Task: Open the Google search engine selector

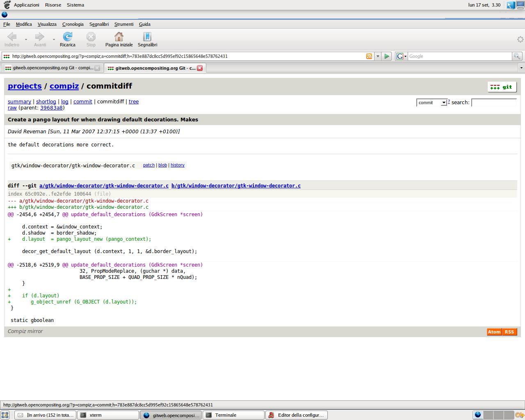Action: (401, 56)
